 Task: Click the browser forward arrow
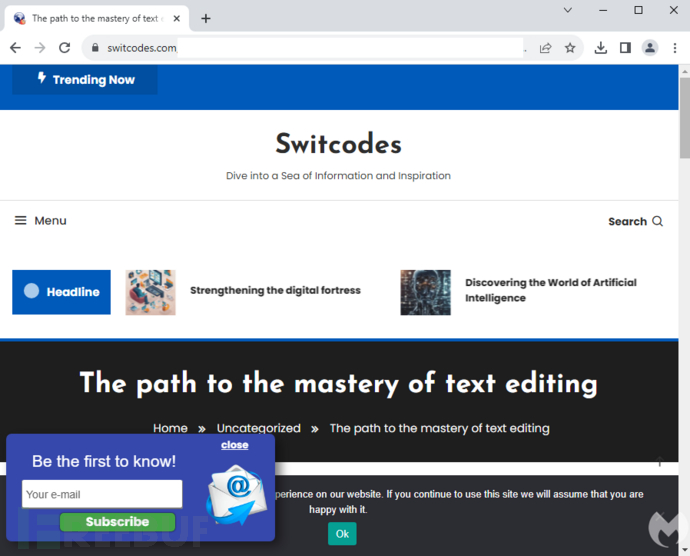tap(40, 48)
